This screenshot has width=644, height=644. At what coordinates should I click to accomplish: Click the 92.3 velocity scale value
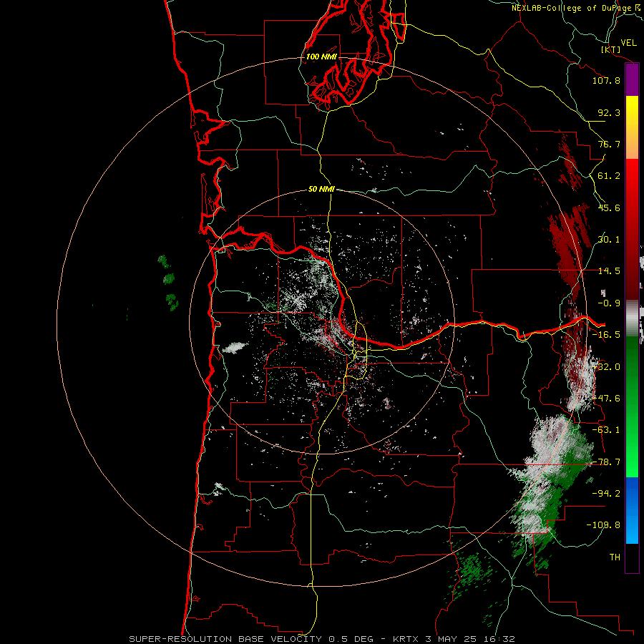pos(609,112)
